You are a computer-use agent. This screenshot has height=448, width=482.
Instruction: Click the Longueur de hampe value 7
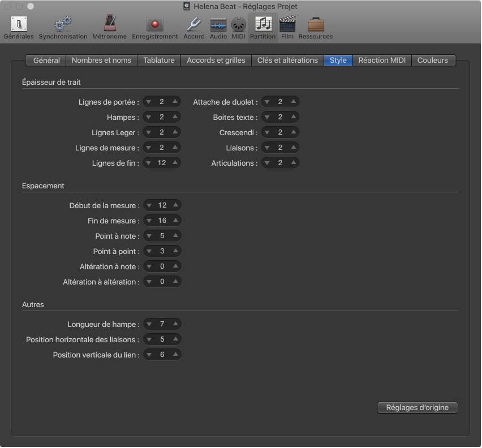pos(162,324)
